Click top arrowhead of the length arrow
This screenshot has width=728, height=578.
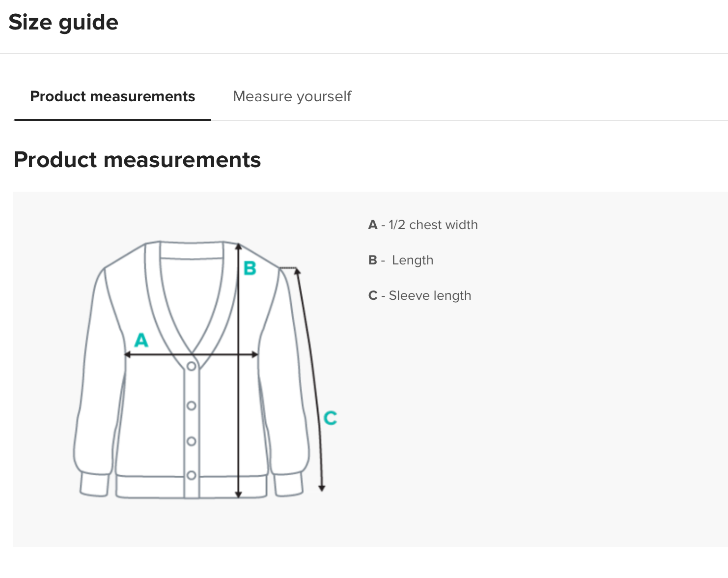(238, 246)
